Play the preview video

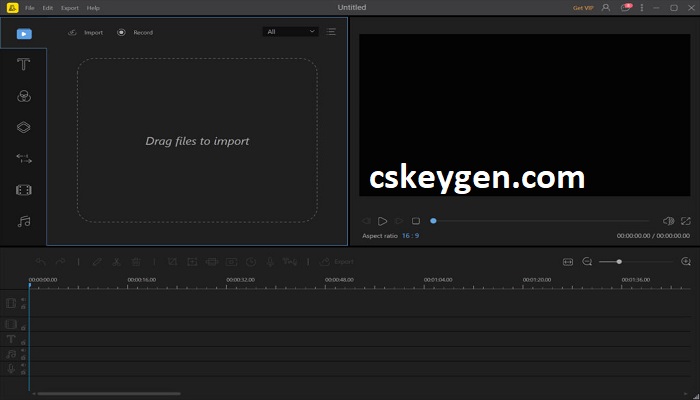click(x=382, y=221)
